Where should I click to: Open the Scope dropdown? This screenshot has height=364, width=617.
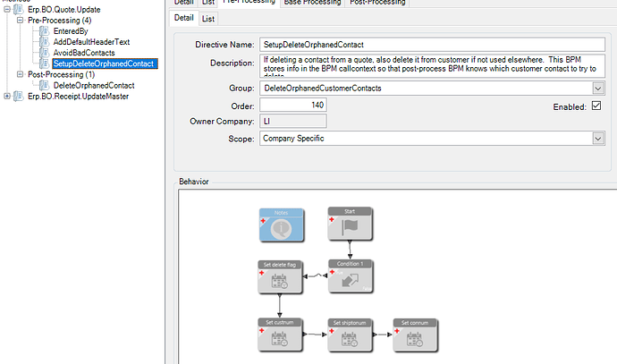tap(598, 139)
